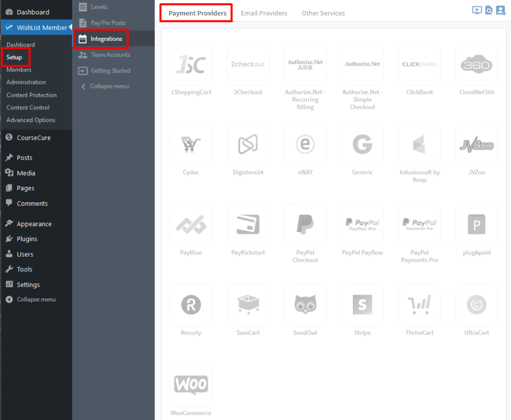Select the ThriveCart provider icon
511x420 pixels.
click(419, 305)
